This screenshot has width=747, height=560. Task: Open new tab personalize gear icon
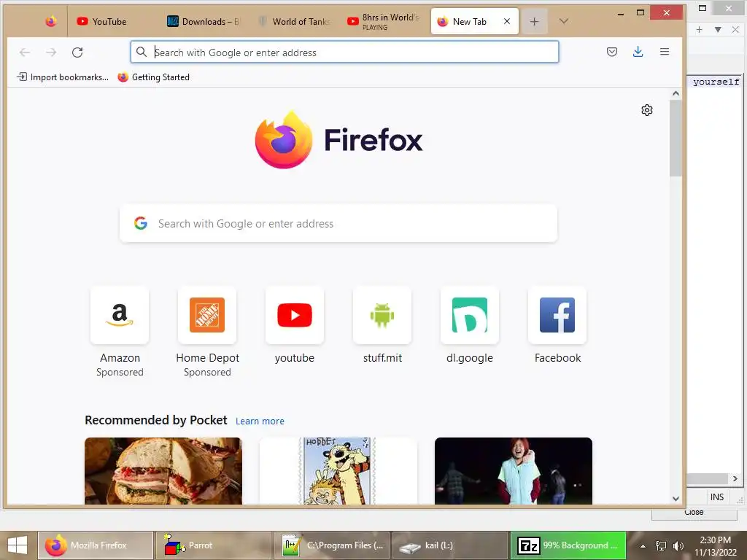click(x=647, y=110)
